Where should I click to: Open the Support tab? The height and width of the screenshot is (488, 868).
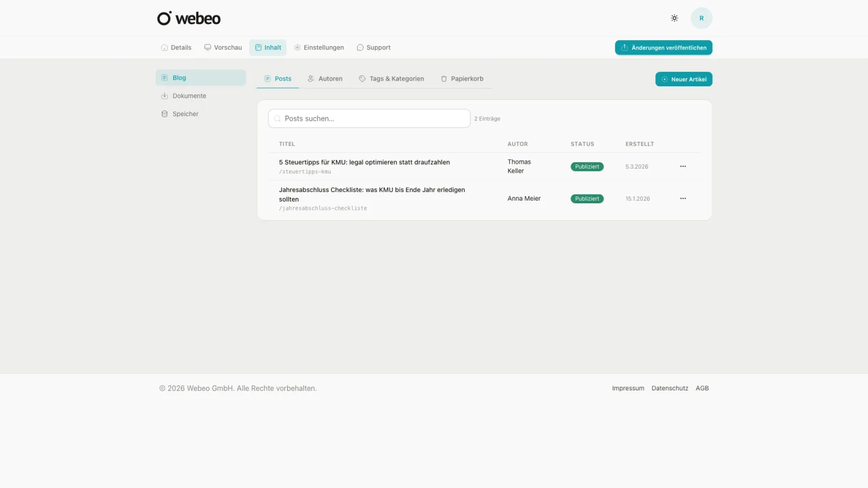point(374,48)
